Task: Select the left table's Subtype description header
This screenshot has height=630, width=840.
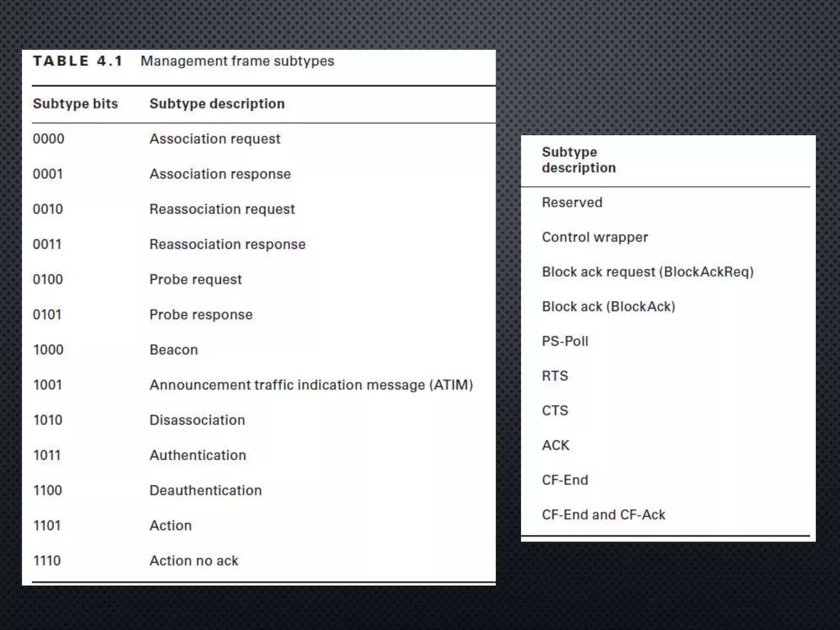Action: click(217, 104)
